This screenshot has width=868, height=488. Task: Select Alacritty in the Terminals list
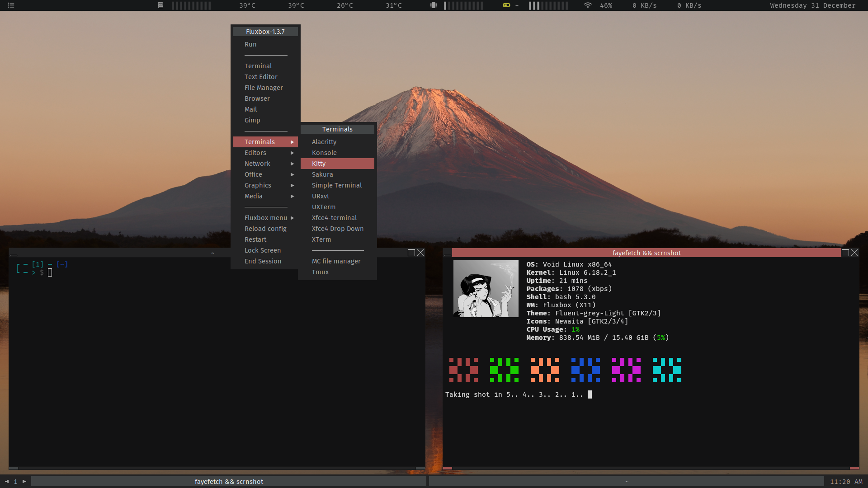(324, 142)
